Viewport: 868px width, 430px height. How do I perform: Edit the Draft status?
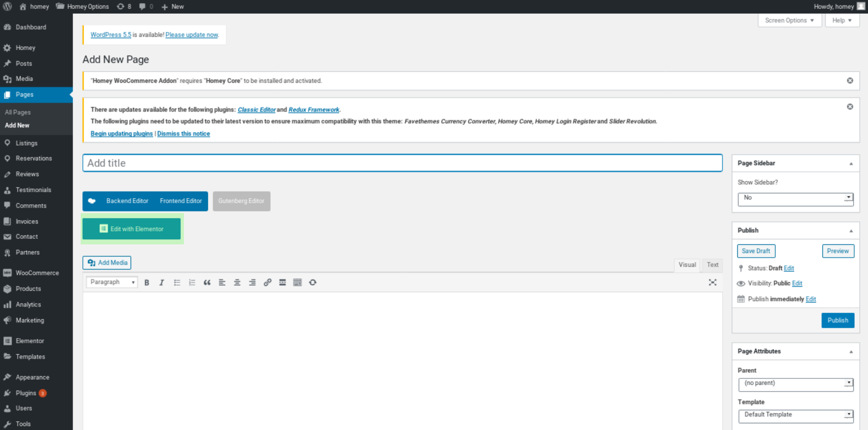[x=789, y=269]
